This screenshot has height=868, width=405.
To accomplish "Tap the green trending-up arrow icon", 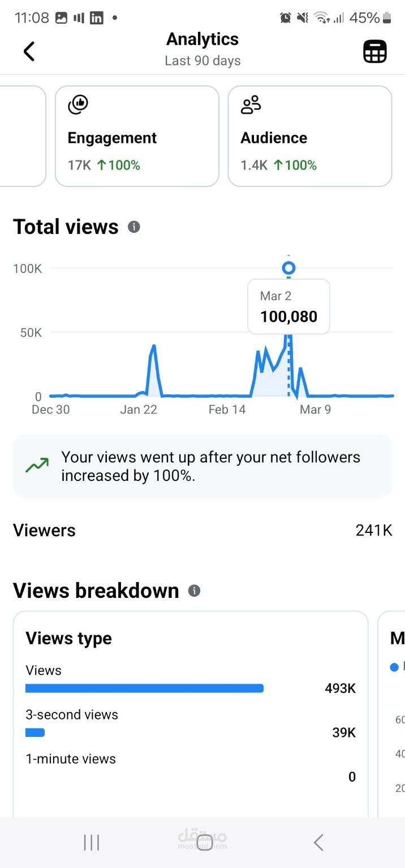I will pos(37,466).
